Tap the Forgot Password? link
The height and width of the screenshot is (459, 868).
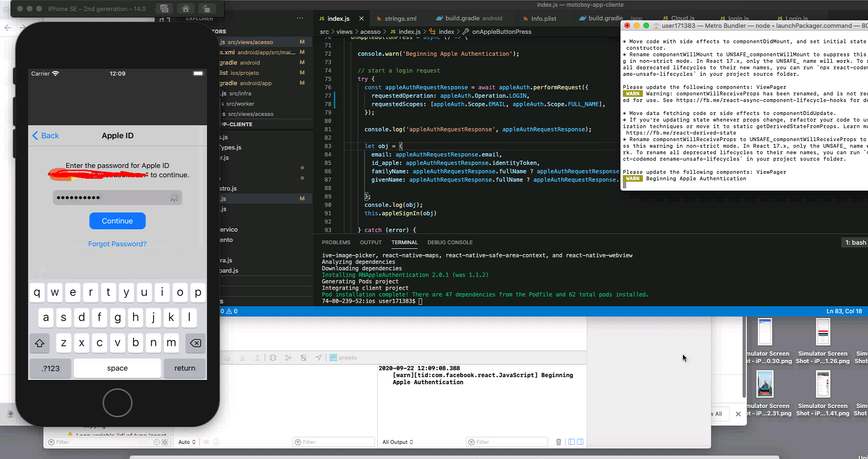pos(117,244)
